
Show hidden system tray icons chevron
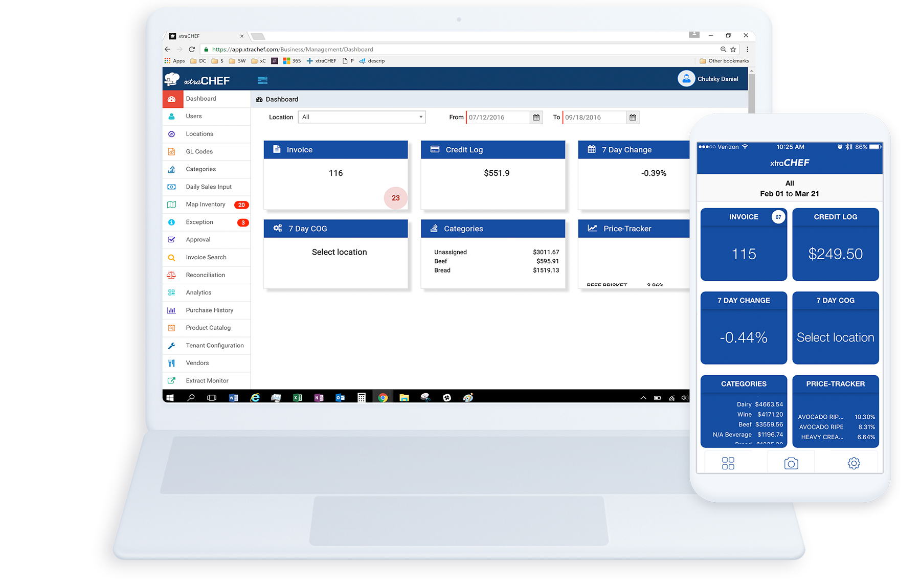(643, 398)
